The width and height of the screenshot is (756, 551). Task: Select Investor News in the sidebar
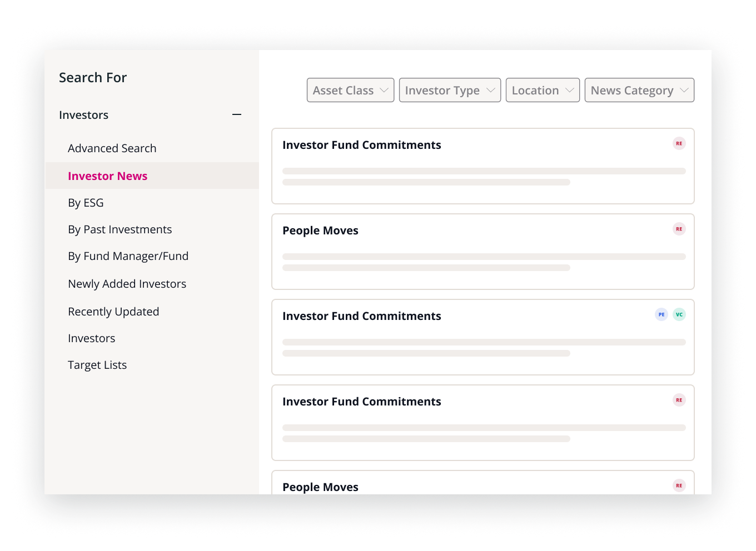coord(107,176)
